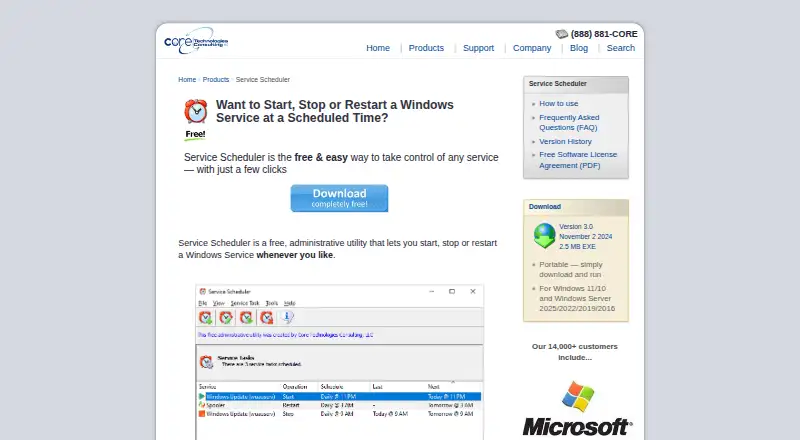The height and width of the screenshot is (440, 800).
Task: Click the red alarm clock product icon
Action: [x=196, y=111]
